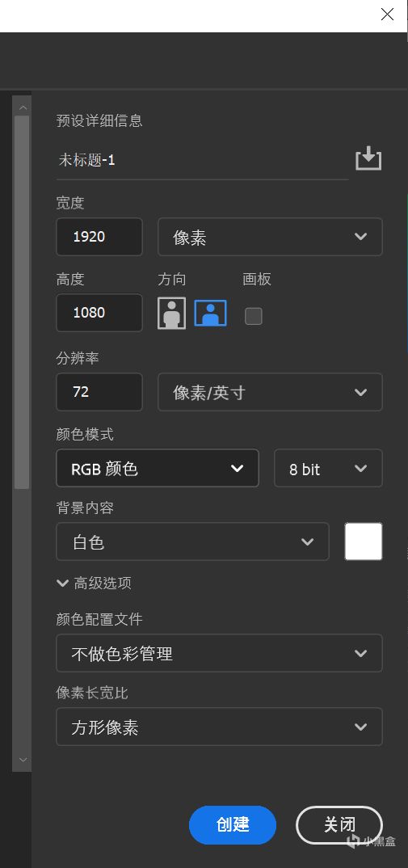
Task: Click the 未标题-1 preset name field
Action: click(203, 161)
